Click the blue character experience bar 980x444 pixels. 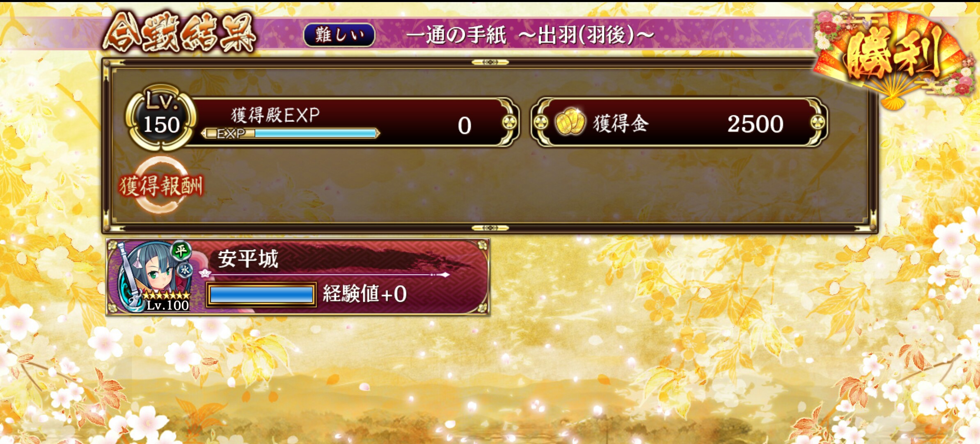point(261,295)
